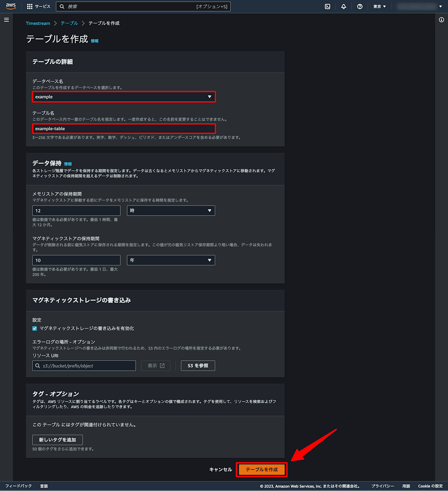Go to テーブル breadcrumb link
The image size is (448, 491).
pos(69,23)
